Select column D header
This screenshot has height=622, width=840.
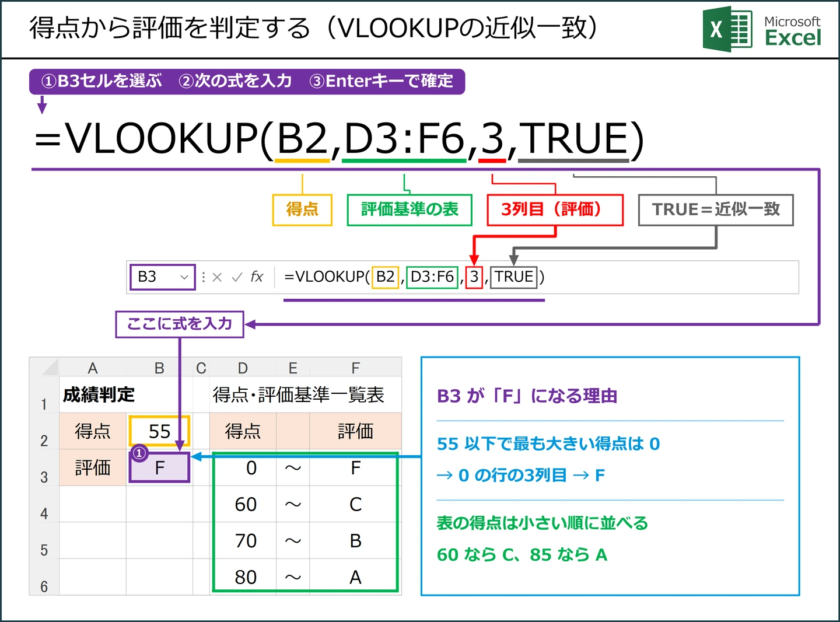tap(243, 368)
